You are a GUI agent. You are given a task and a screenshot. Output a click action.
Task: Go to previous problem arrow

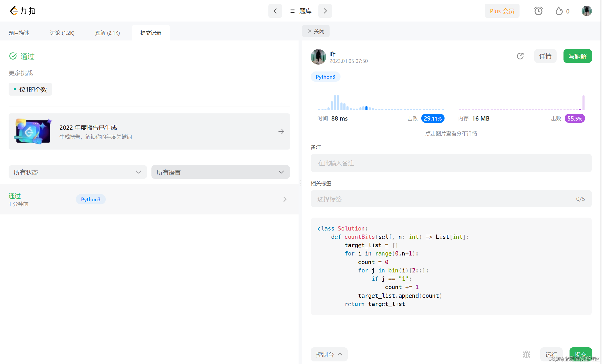coord(275,11)
